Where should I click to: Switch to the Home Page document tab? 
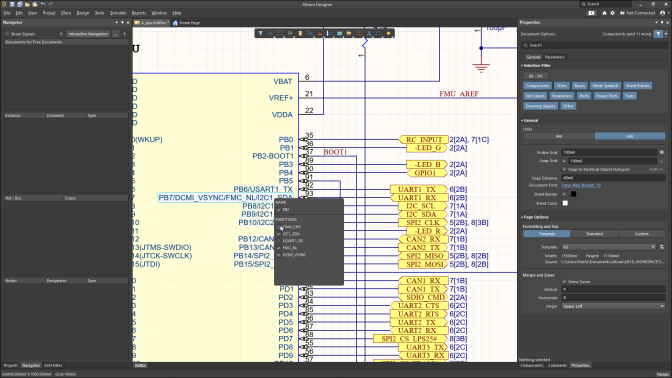tap(187, 23)
